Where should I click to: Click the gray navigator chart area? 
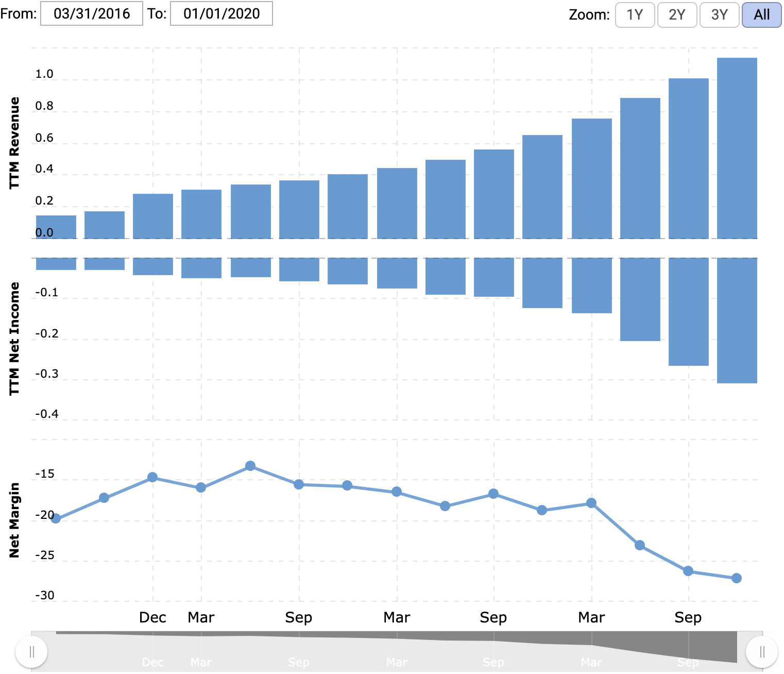(397, 651)
